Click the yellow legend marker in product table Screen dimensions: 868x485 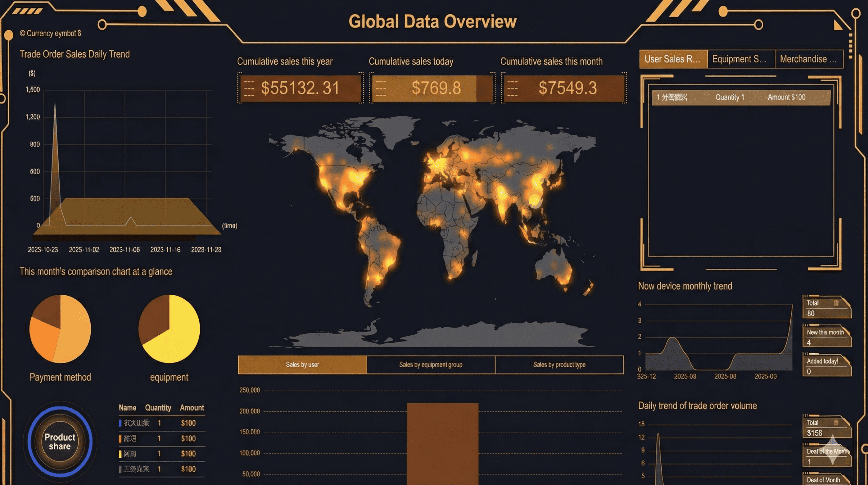(120, 454)
